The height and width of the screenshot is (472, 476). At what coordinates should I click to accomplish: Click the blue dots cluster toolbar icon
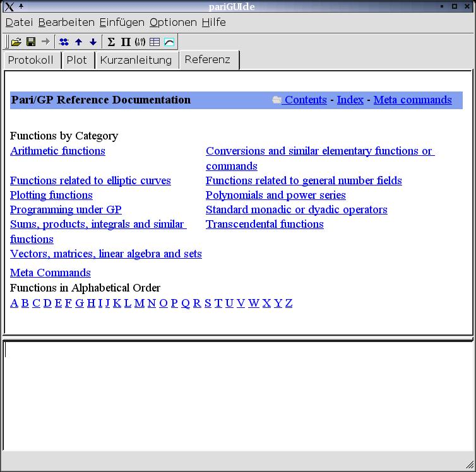(x=64, y=42)
